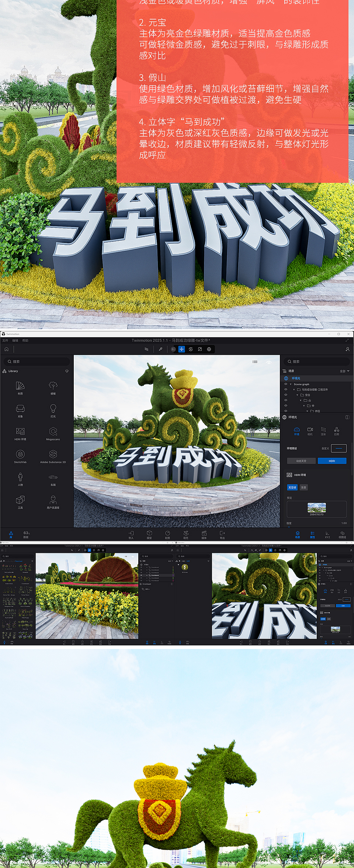Click the blue HDRI button in large window
This screenshot has width=354, height=868.
click(x=332, y=461)
